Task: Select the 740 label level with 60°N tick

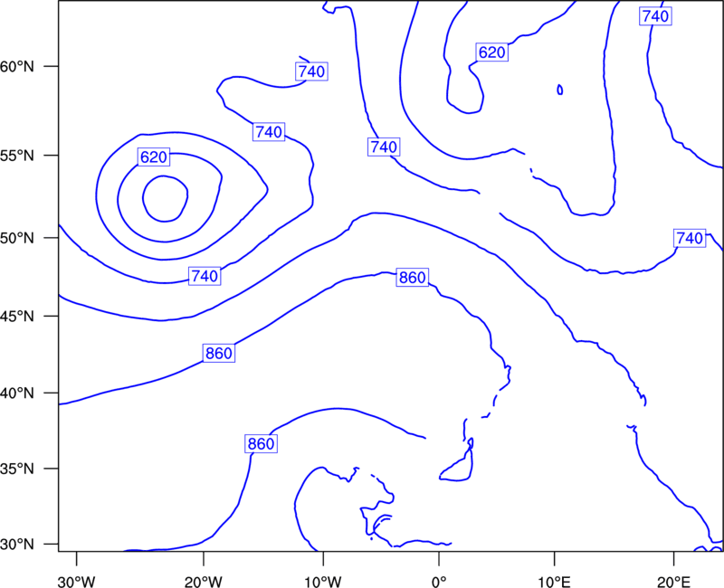Action: pos(311,71)
